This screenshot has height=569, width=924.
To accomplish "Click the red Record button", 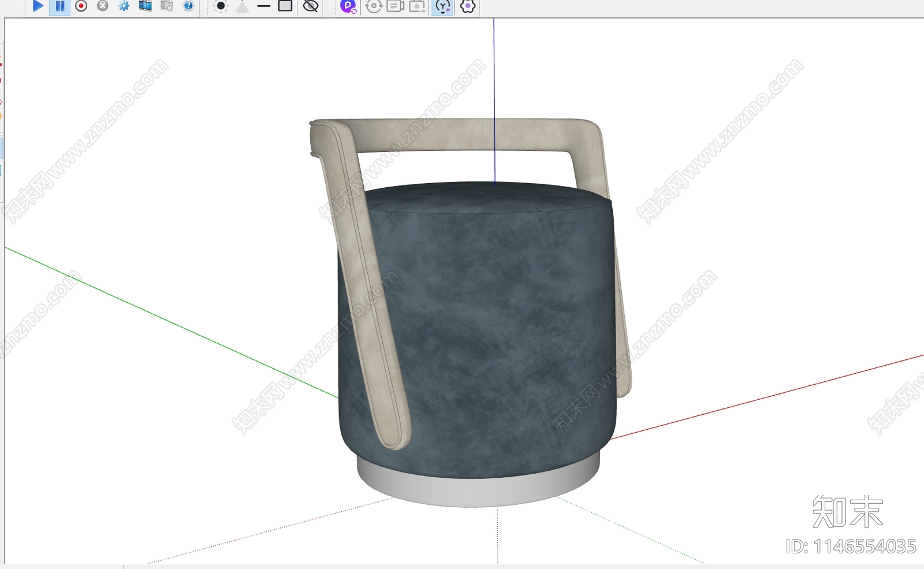I will [x=81, y=6].
